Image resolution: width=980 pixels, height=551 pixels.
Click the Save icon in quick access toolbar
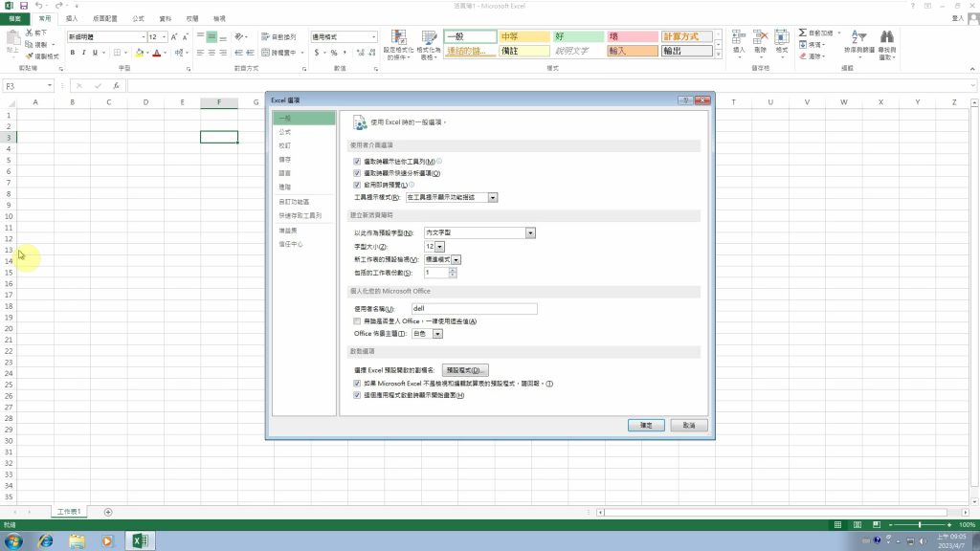pyautogui.click(x=24, y=6)
